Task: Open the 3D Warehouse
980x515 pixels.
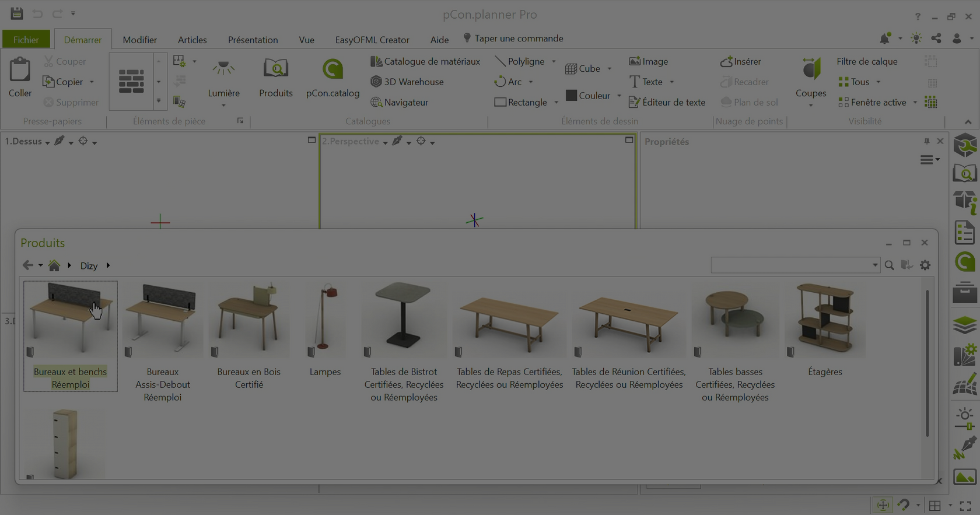Action: pyautogui.click(x=407, y=82)
